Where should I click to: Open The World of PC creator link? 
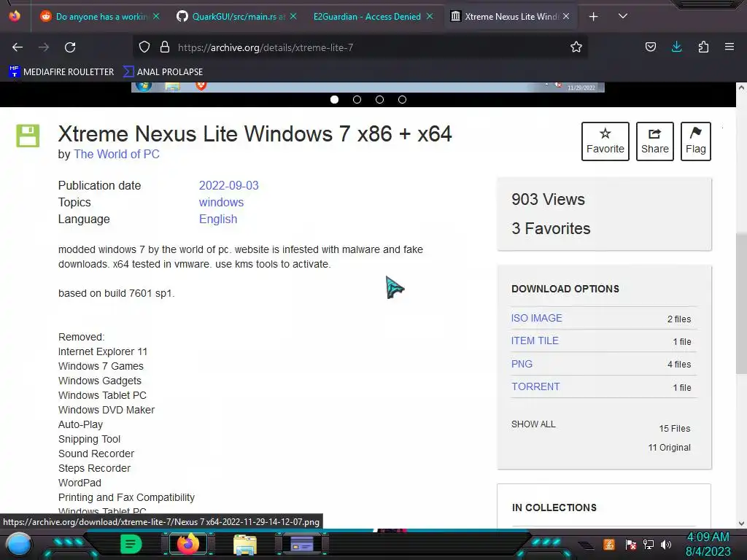(116, 155)
